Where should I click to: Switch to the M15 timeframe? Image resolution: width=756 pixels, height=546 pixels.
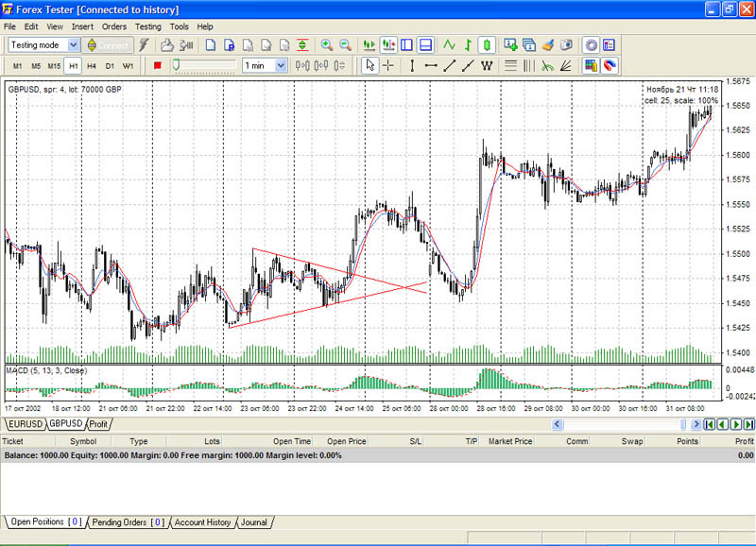click(54, 65)
